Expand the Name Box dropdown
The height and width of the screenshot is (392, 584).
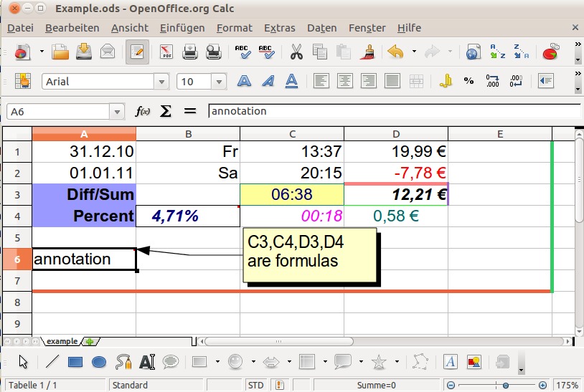pyautogui.click(x=117, y=112)
